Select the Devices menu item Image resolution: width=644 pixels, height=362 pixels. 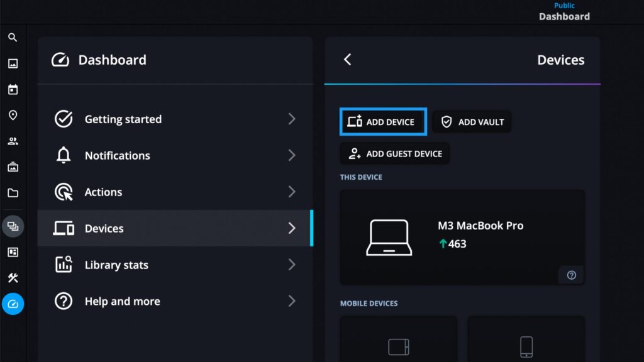pyautogui.click(x=175, y=228)
